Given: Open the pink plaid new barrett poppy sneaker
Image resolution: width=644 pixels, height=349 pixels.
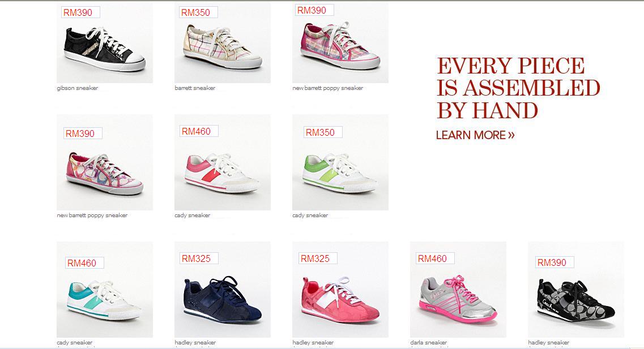Looking at the screenshot, I should [340, 42].
